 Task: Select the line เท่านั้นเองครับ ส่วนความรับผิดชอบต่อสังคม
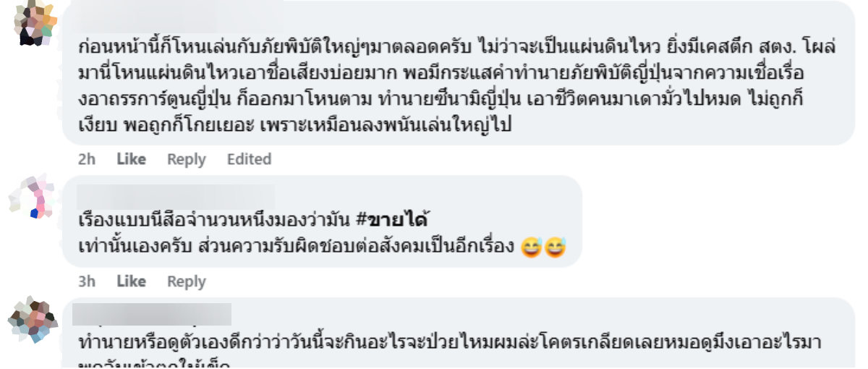[x=297, y=247]
